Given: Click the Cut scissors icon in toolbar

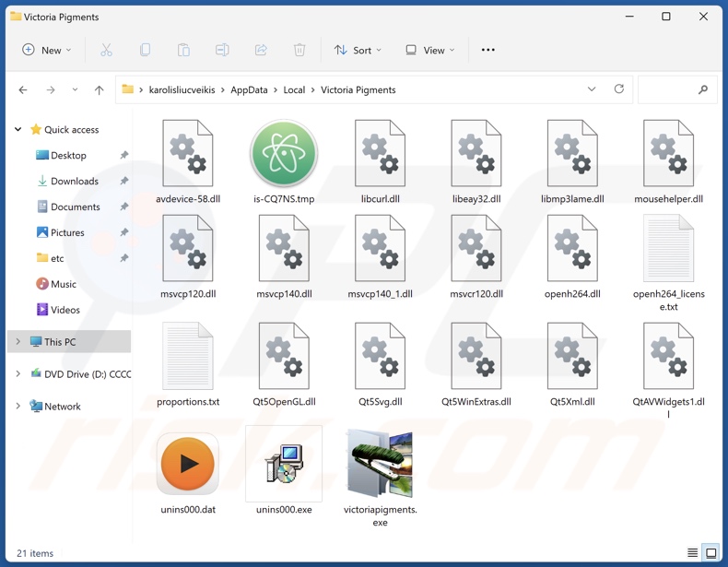Looking at the screenshot, I should click(106, 50).
